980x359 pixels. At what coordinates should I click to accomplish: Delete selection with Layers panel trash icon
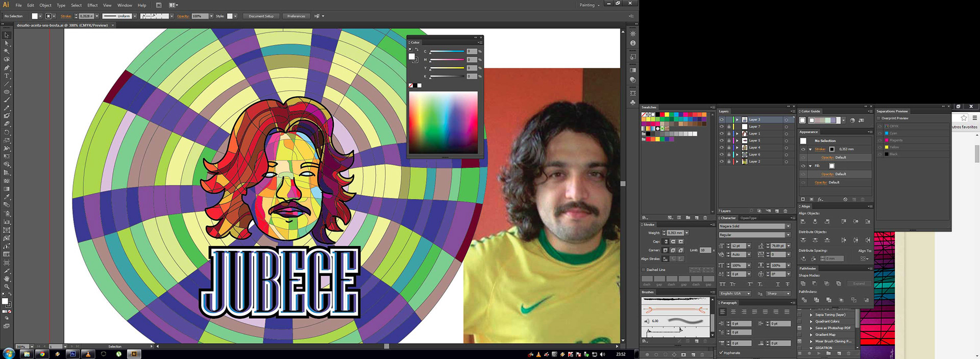point(786,211)
